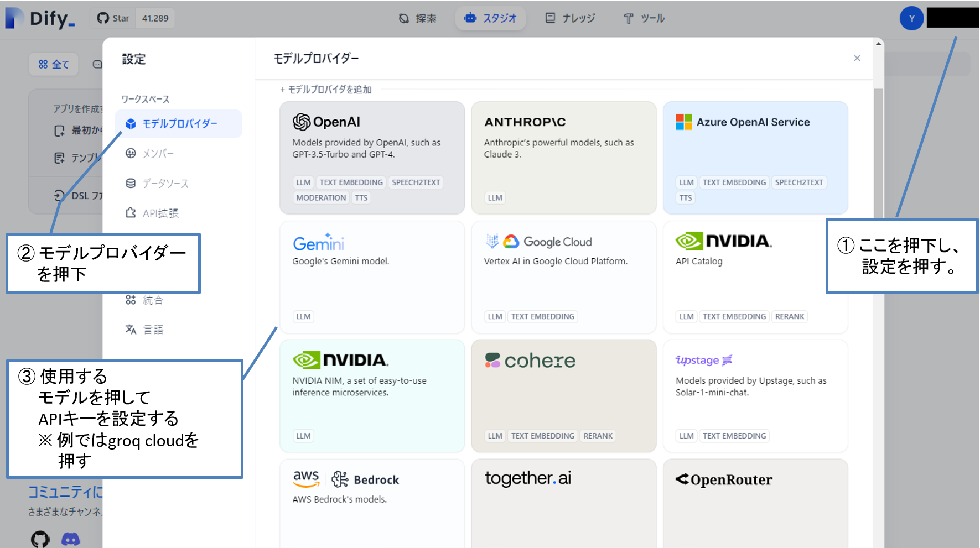The width and height of the screenshot is (980, 548).
Task: Pick the cohere provider card
Action: click(x=563, y=396)
